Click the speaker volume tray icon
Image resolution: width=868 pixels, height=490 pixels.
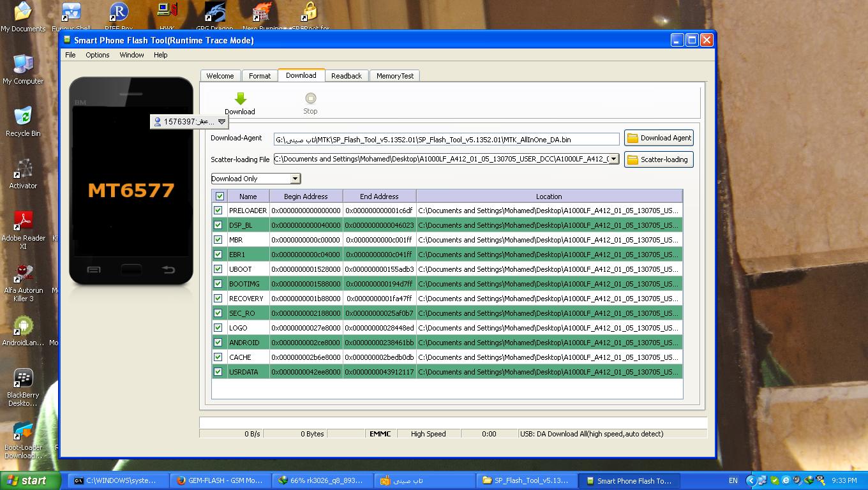pos(797,480)
